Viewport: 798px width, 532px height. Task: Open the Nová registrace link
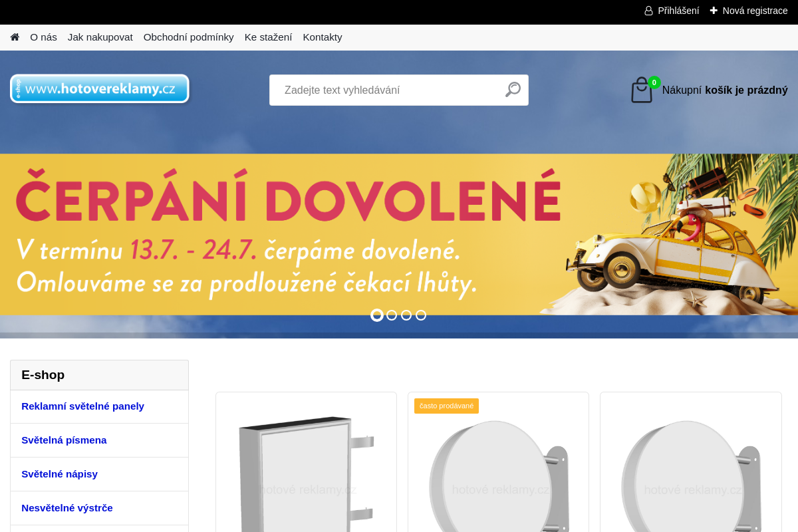click(755, 11)
